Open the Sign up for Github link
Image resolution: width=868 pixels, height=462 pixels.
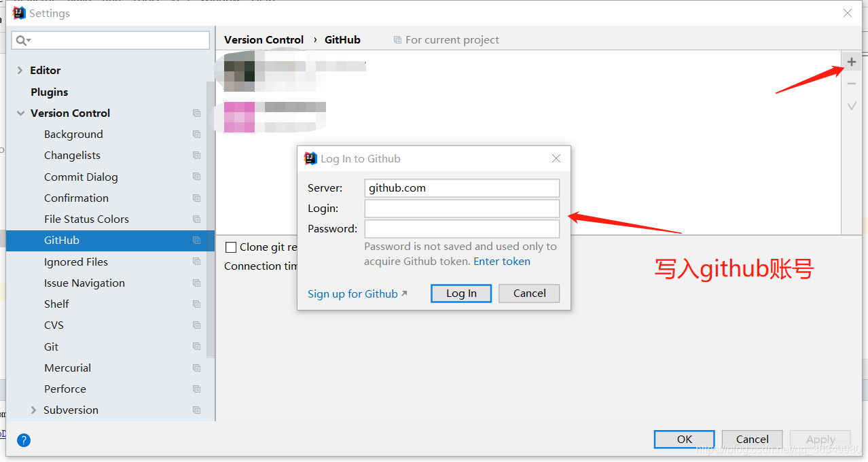coord(357,294)
